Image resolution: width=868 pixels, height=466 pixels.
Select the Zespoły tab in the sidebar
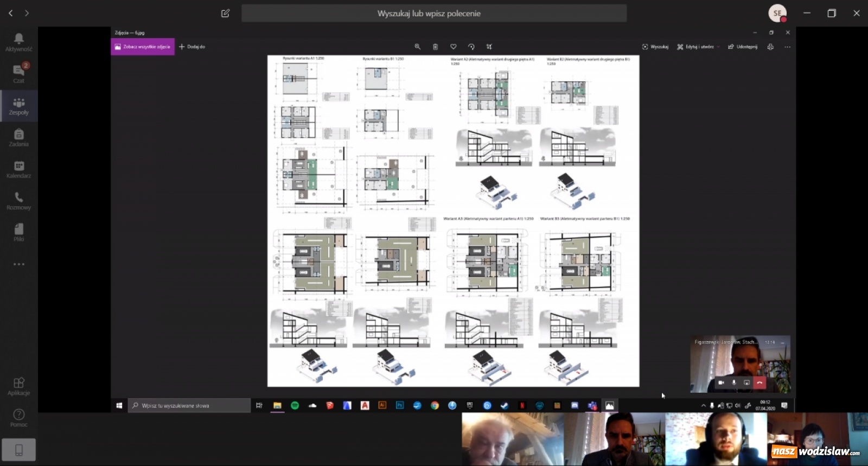tap(18, 105)
